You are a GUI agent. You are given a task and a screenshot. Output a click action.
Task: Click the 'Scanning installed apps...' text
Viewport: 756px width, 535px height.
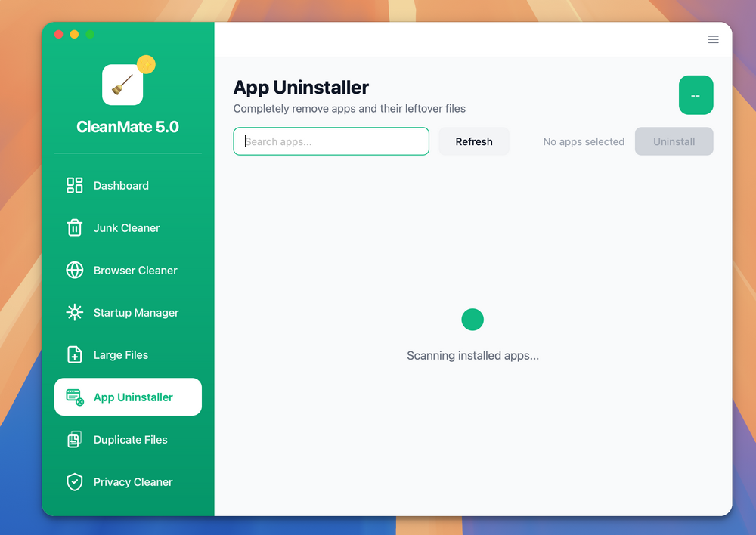(472, 356)
